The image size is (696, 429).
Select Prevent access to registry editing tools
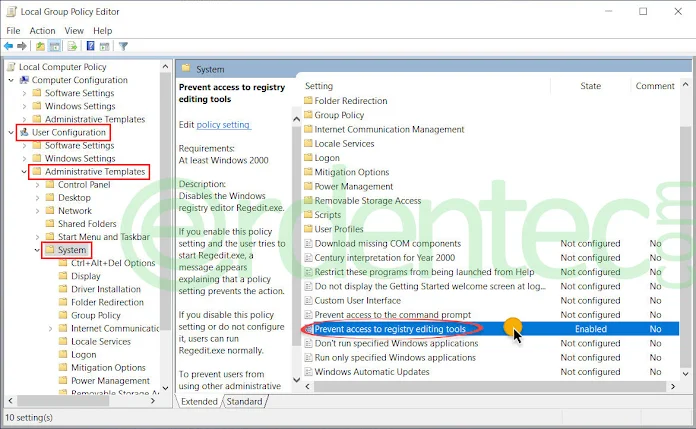coord(390,329)
